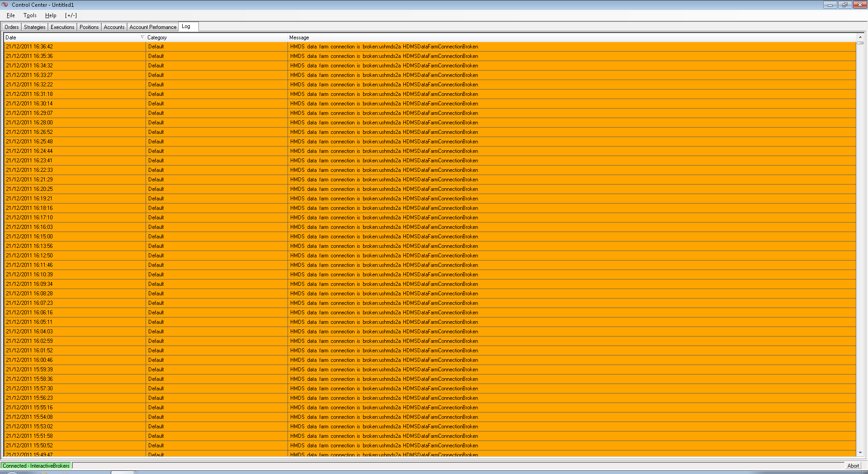868x474 pixels.
Task: Select log row dated 21/12/2011 16:34:32
Action: (x=430, y=66)
